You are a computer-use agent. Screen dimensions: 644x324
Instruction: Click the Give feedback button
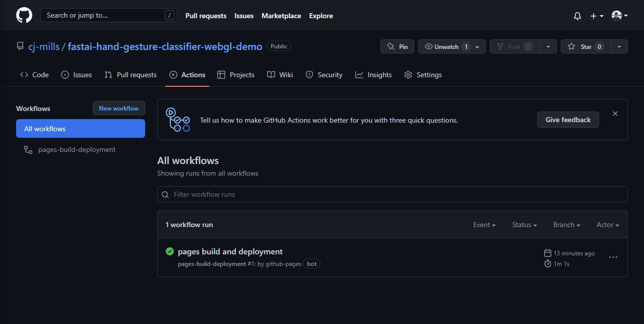(x=568, y=120)
